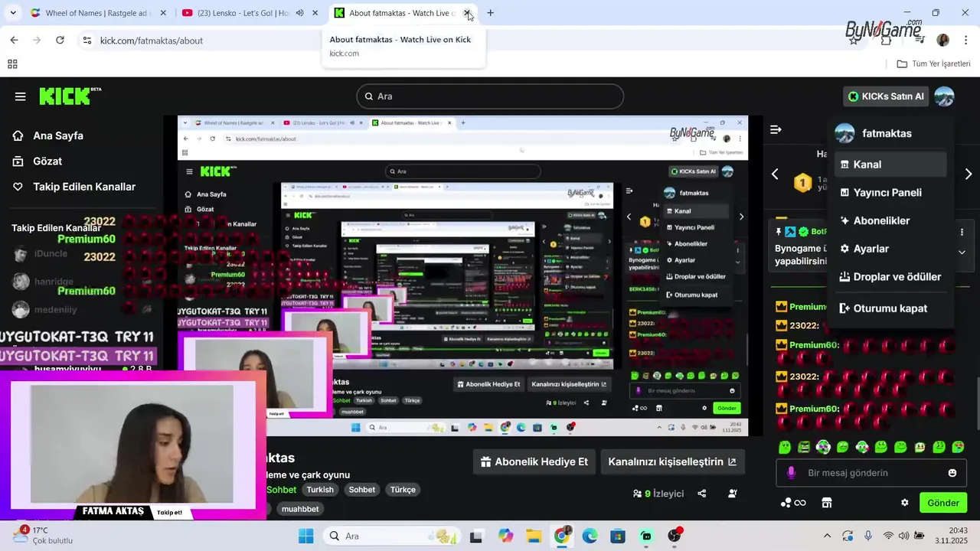The width and height of the screenshot is (980, 551).
Task: Open followed channel medeniily
Action: pyautogui.click(x=55, y=310)
